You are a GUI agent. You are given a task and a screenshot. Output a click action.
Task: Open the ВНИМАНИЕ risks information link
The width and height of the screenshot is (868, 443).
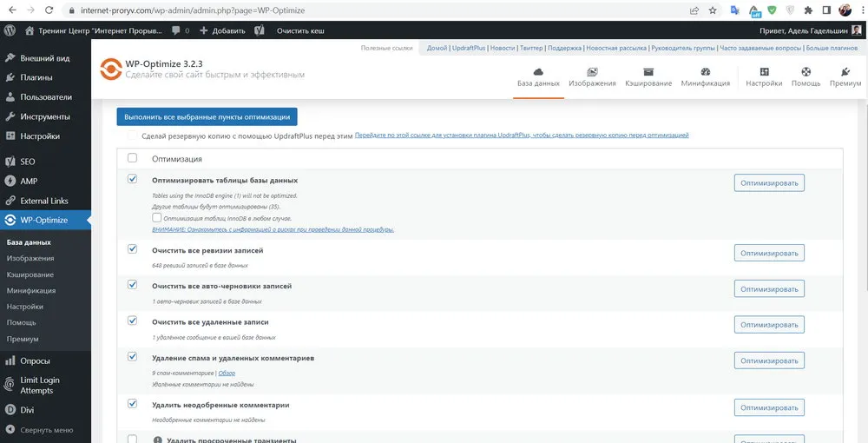(273, 229)
